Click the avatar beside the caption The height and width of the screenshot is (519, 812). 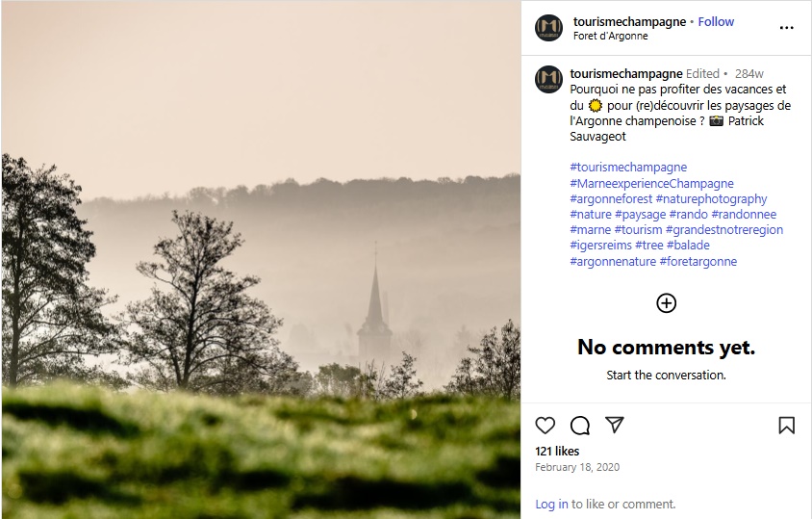pos(548,79)
